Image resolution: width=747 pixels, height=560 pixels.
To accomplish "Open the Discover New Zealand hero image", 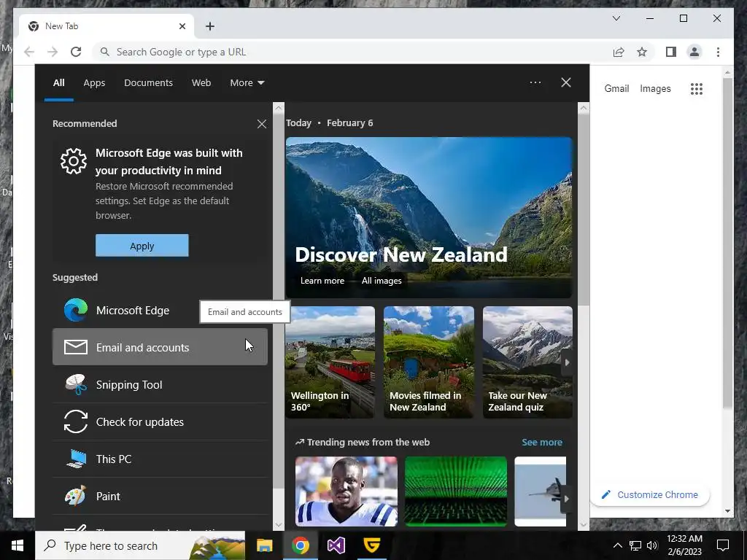I will click(x=429, y=217).
